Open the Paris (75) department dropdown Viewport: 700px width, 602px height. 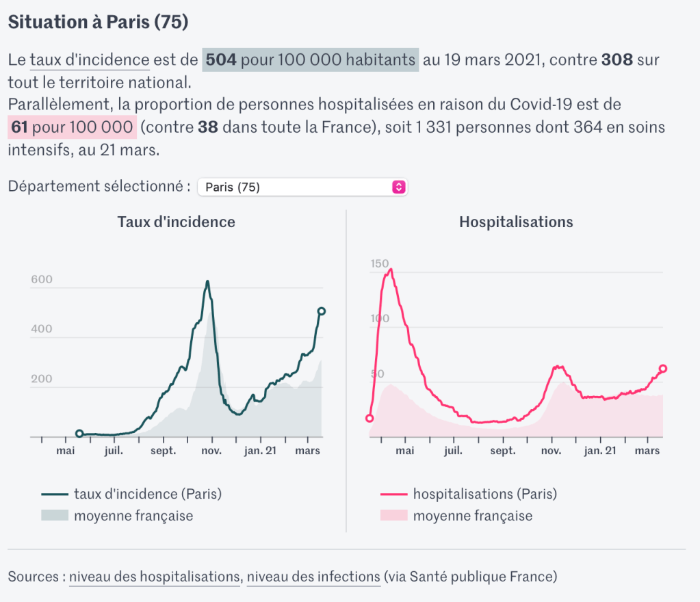(301, 187)
